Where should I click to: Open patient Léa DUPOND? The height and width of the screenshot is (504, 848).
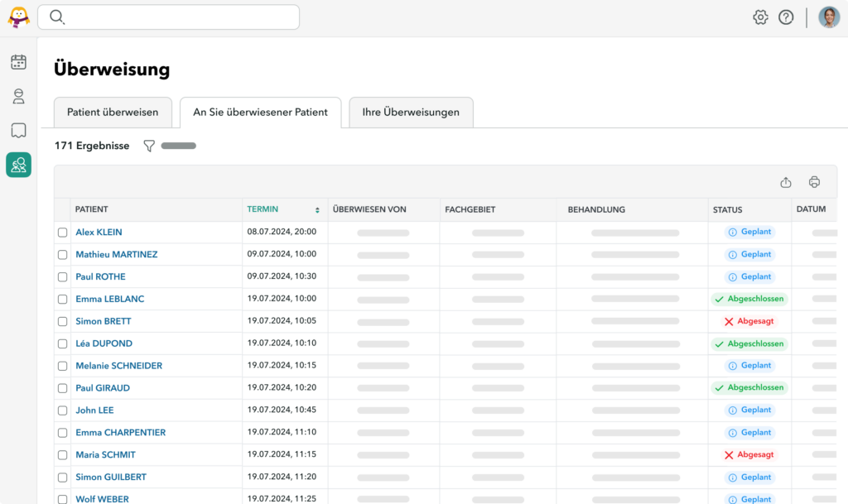(x=104, y=343)
